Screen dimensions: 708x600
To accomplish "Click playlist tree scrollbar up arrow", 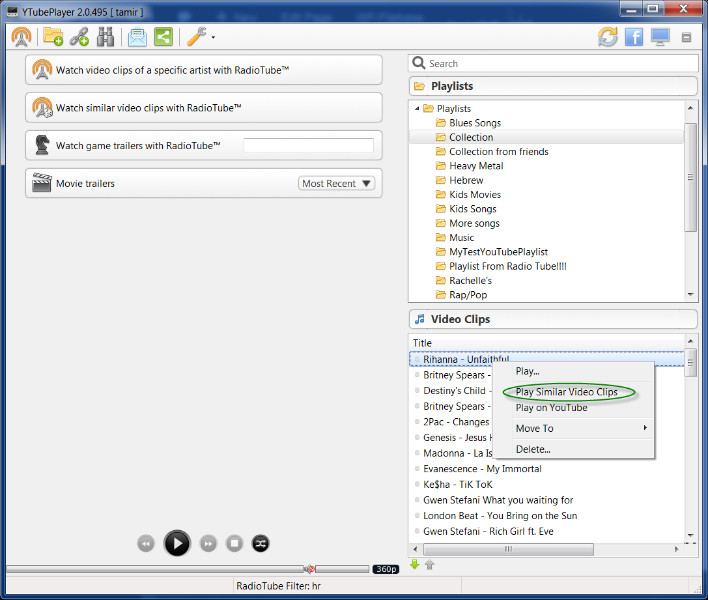I will [x=690, y=108].
